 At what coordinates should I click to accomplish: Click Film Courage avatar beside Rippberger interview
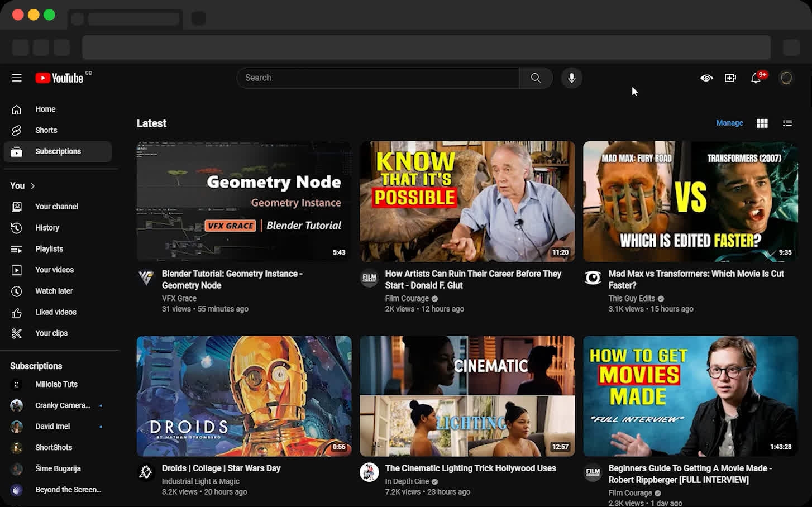pyautogui.click(x=593, y=472)
